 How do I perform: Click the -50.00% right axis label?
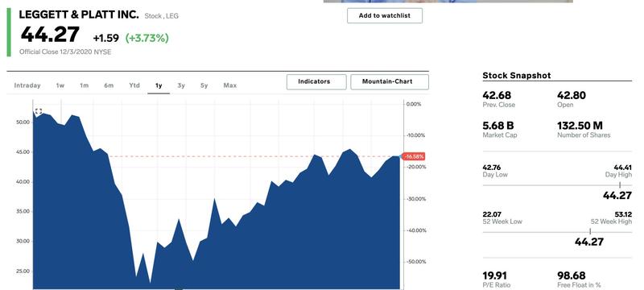pos(416,262)
